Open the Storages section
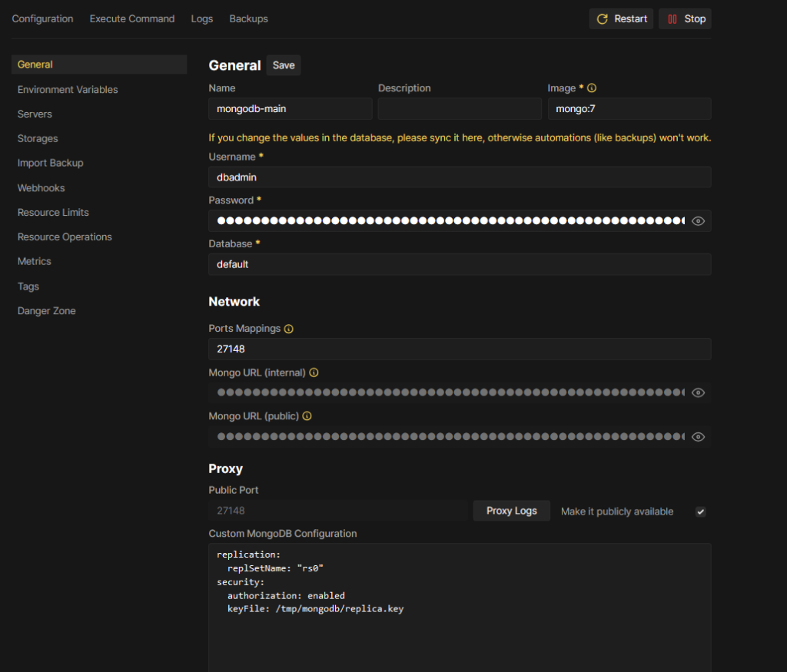787x672 pixels. coord(38,138)
